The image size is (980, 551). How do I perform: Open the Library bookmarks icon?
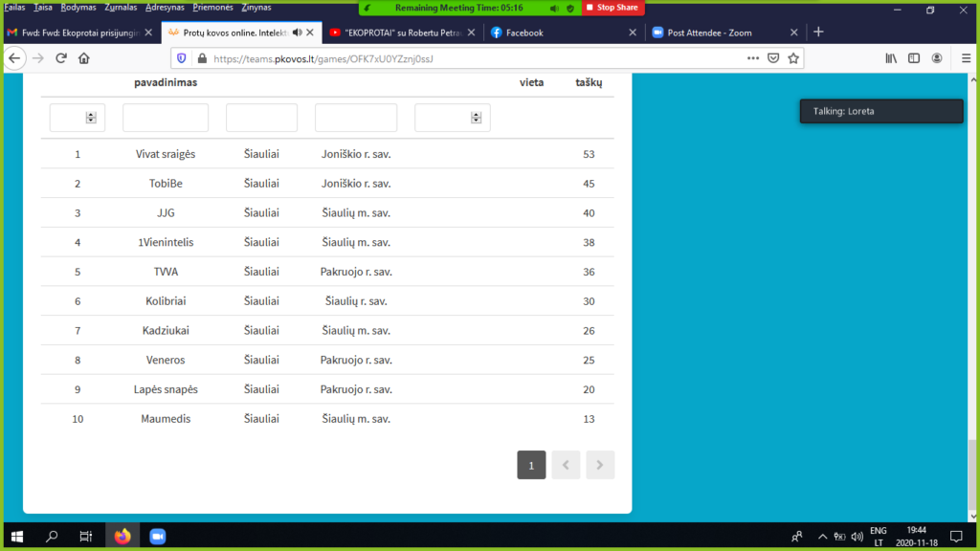[x=891, y=58]
